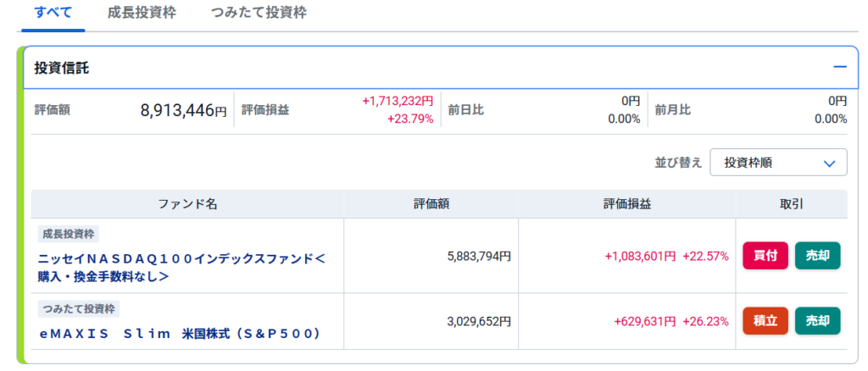
Task: Click the 投資信託 section header title
Action: coord(61,68)
